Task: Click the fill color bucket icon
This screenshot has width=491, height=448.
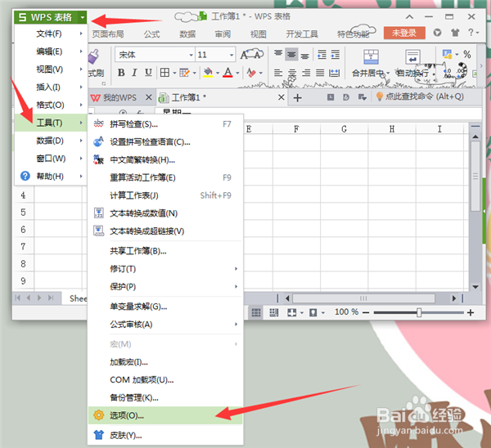Action: click(x=208, y=73)
